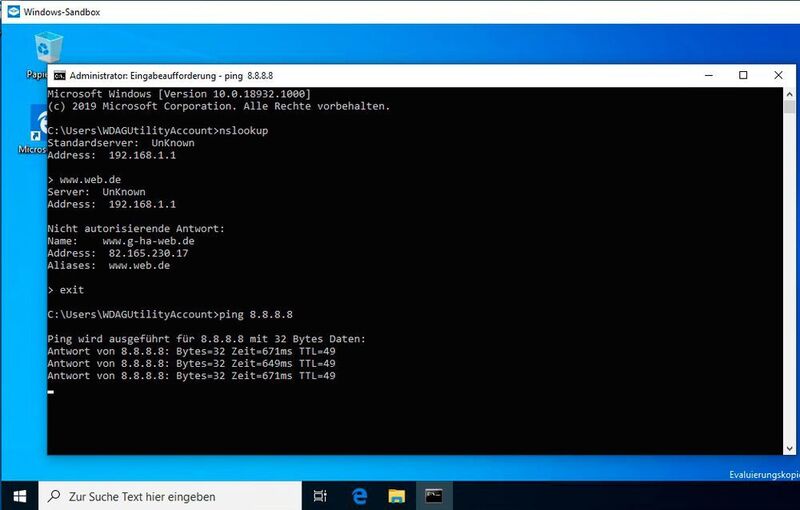This screenshot has width=800, height=510.
Task: Click the 'Server: UnKnown' line
Action: [96, 192]
